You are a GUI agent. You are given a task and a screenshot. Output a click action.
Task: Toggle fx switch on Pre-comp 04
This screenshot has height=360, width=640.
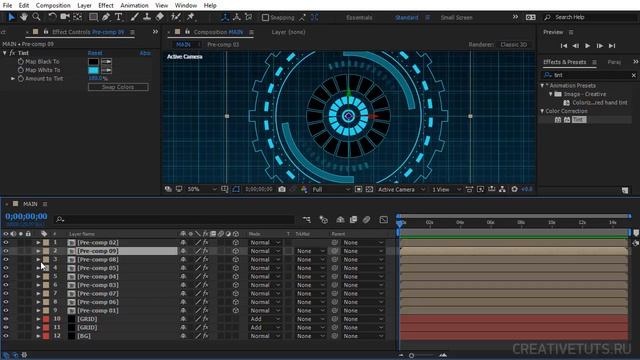[x=205, y=276]
